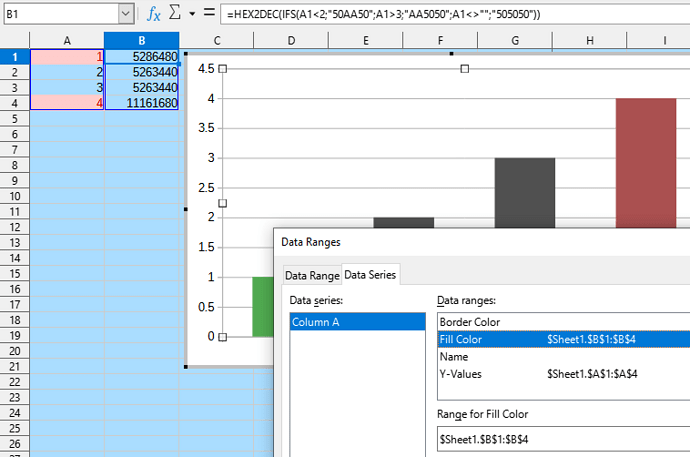Select the Name row in Data ranges
Screen dimensions: 690x457
coord(564,357)
